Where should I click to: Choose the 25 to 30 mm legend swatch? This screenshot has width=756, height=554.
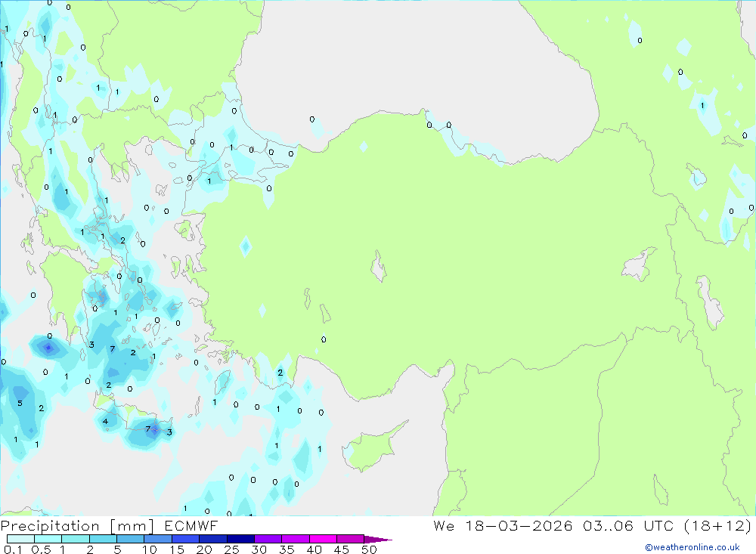[240, 539]
